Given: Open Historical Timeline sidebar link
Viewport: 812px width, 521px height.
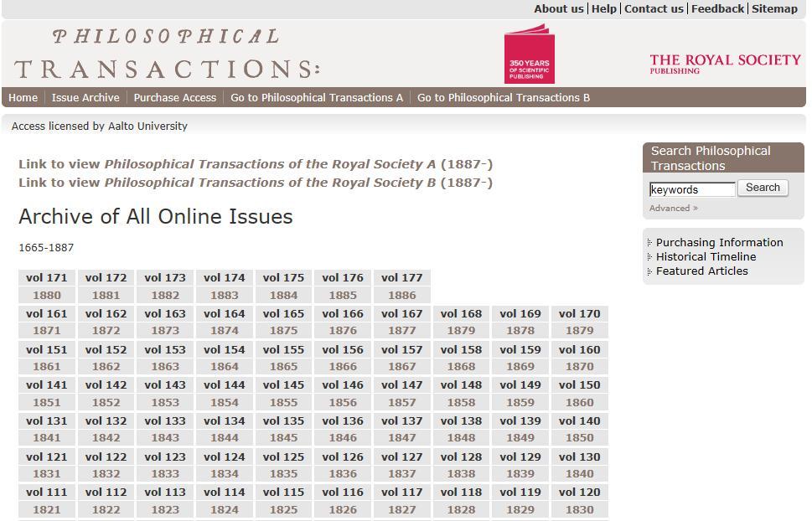Looking at the screenshot, I should [706, 257].
